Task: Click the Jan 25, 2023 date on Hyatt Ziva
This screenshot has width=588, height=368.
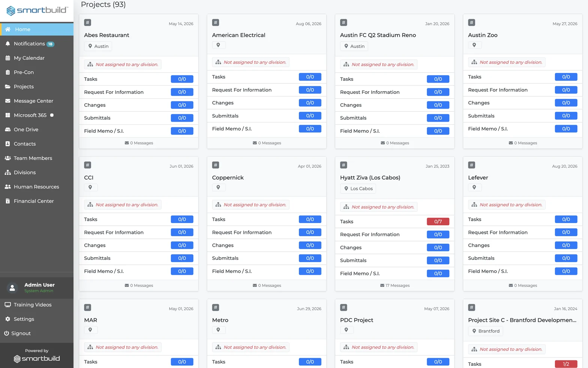Action: pos(437,166)
